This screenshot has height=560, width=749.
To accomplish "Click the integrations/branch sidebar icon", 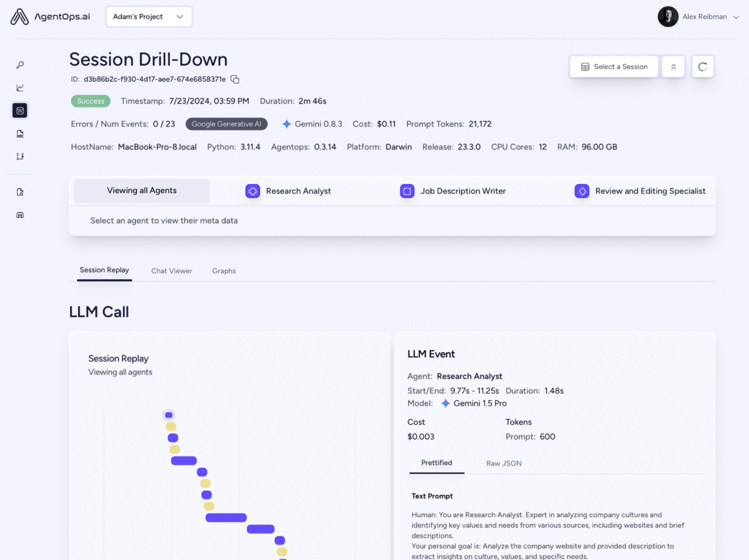I will [20, 156].
